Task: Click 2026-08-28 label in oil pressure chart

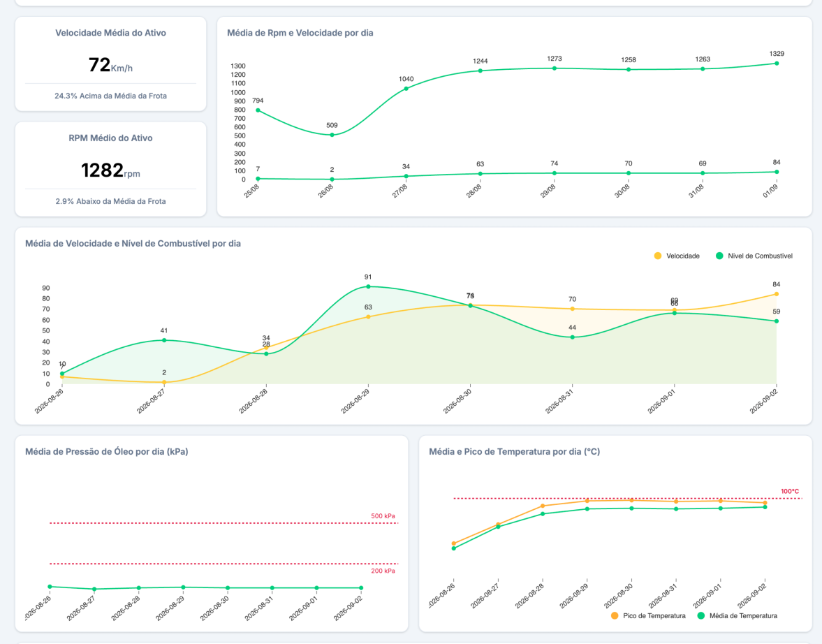Action: 126,608
